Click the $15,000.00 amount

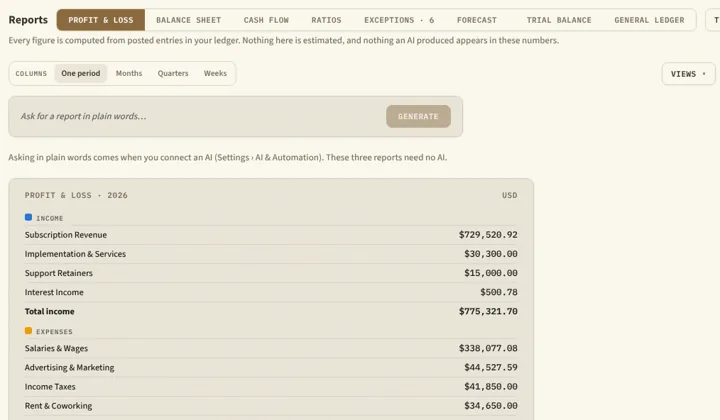click(x=490, y=273)
